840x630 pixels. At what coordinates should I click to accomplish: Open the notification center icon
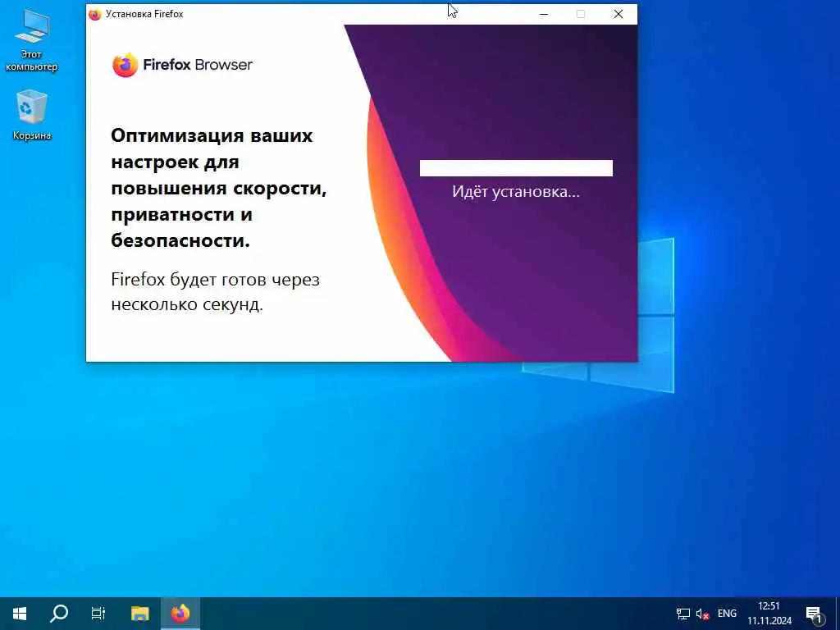[814, 614]
